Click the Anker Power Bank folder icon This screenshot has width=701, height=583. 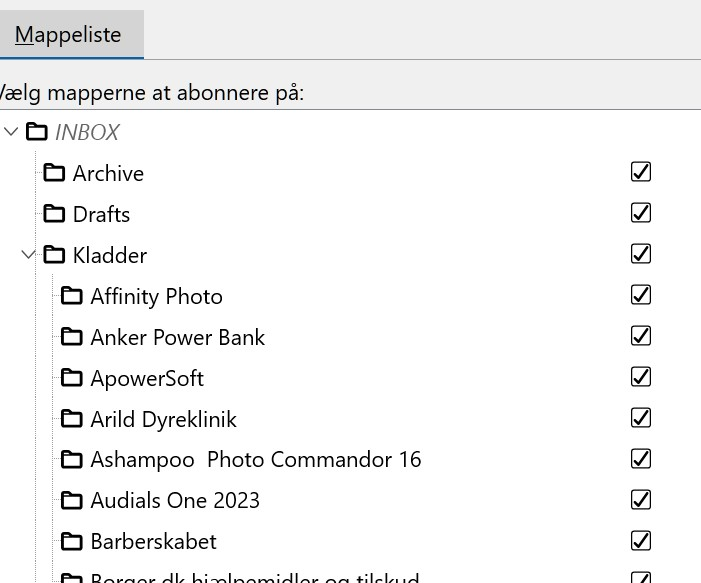click(72, 337)
